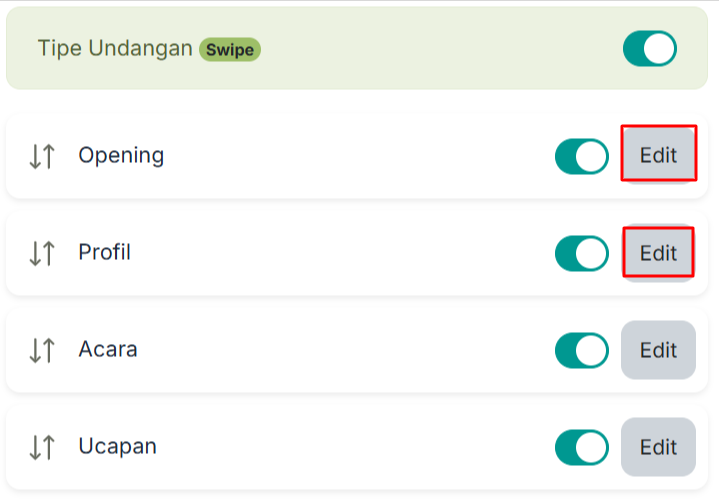Select the Acara row label
719x499 pixels.
(x=108, y=349)
